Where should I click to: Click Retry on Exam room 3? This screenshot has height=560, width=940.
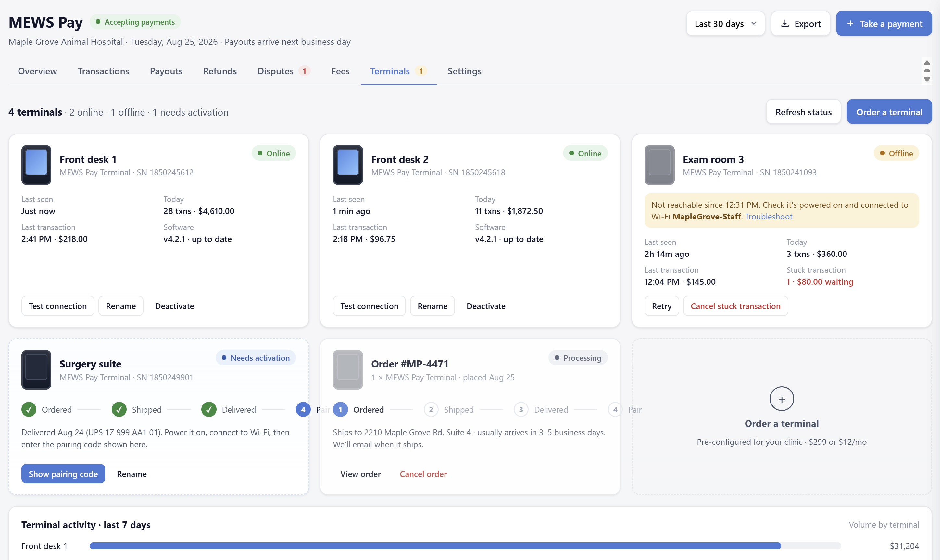(661, 306)
